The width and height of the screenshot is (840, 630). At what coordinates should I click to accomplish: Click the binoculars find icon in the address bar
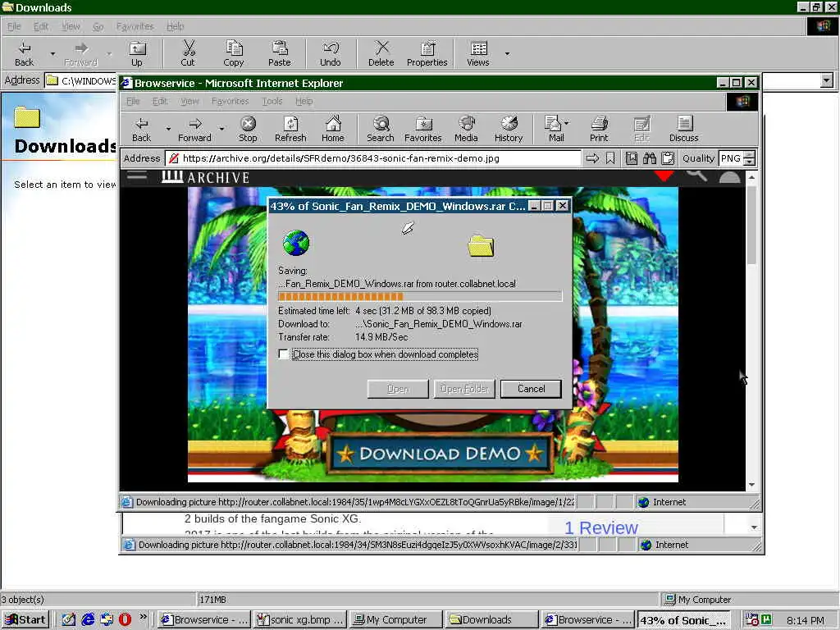point(650,158)
